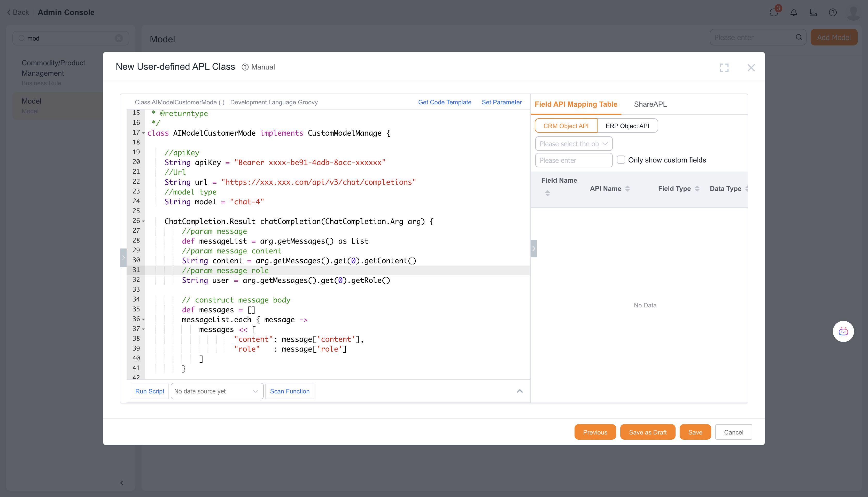Sort the table by API Name column
Screen dimensions: 868x497
(x=627, y=189)
